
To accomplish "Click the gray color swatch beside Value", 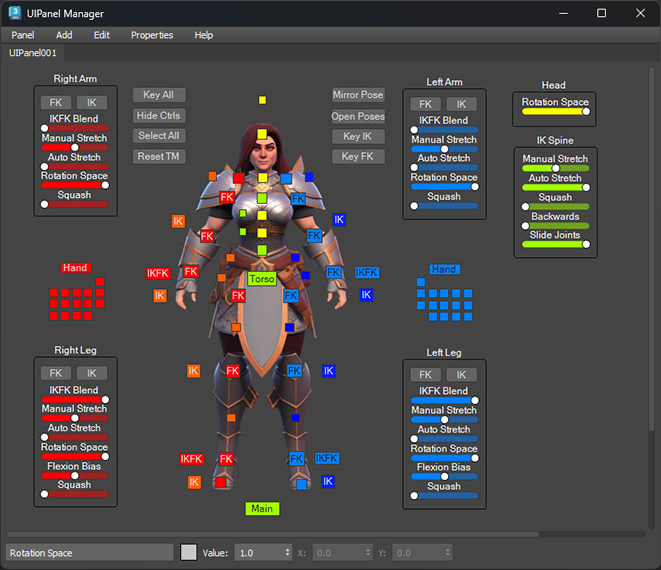I will pos(188,552).
